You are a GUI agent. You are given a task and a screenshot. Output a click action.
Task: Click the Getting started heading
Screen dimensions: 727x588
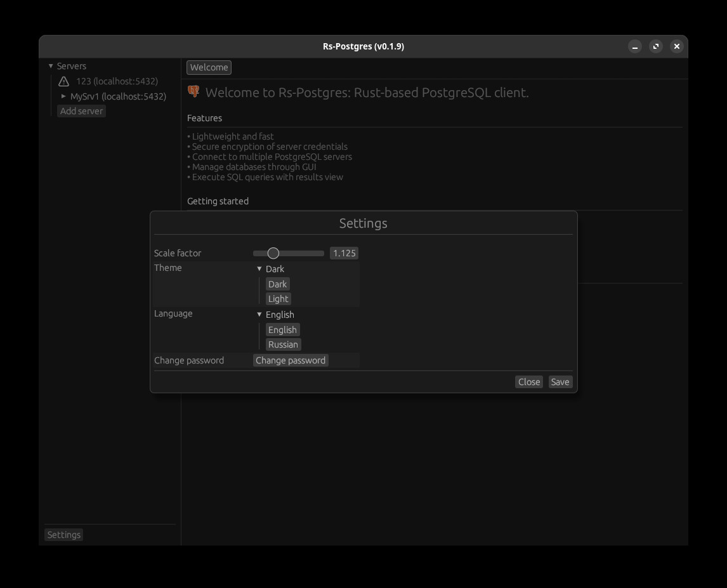tap(218, 201)
